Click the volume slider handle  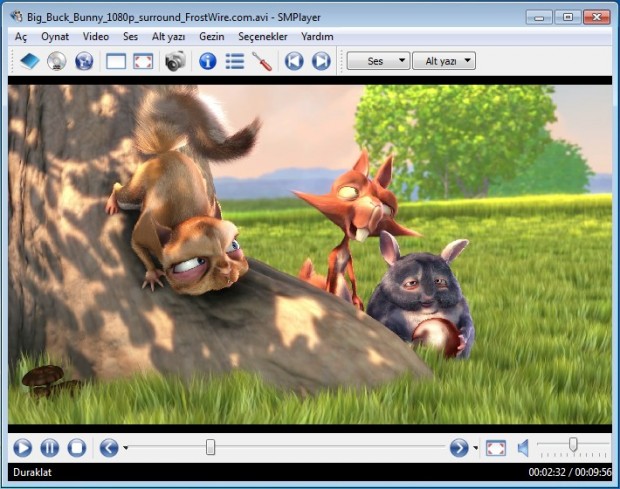(573, 444)
